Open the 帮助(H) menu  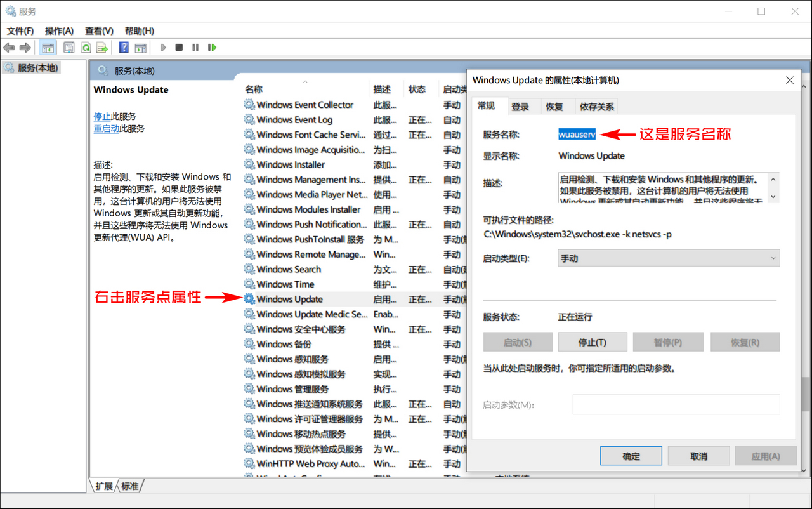pyautogui.click(x=139, y=30)
